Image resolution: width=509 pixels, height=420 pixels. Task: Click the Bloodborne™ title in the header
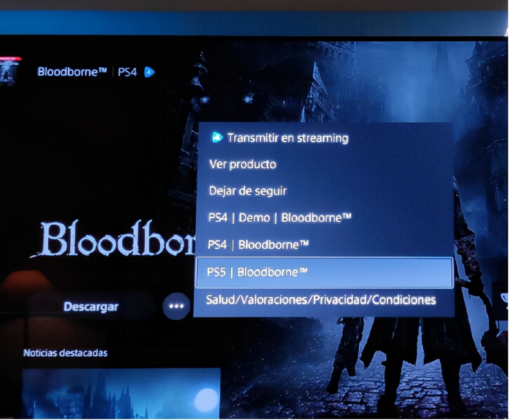coord(72,72)
